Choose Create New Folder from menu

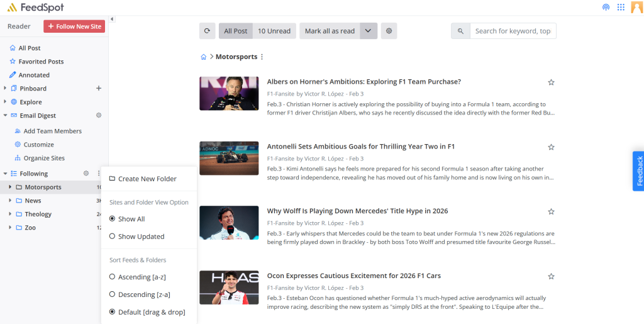point(147,179)
